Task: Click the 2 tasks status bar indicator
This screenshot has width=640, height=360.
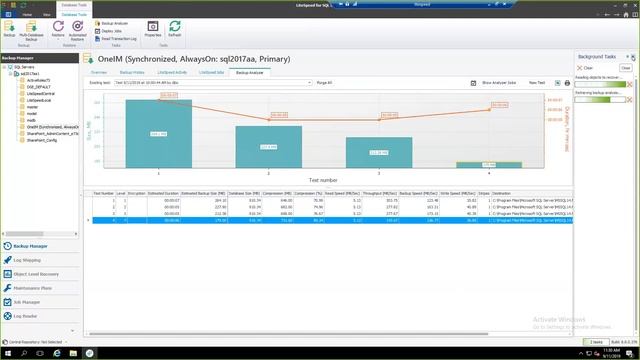Action: (596, 342)
